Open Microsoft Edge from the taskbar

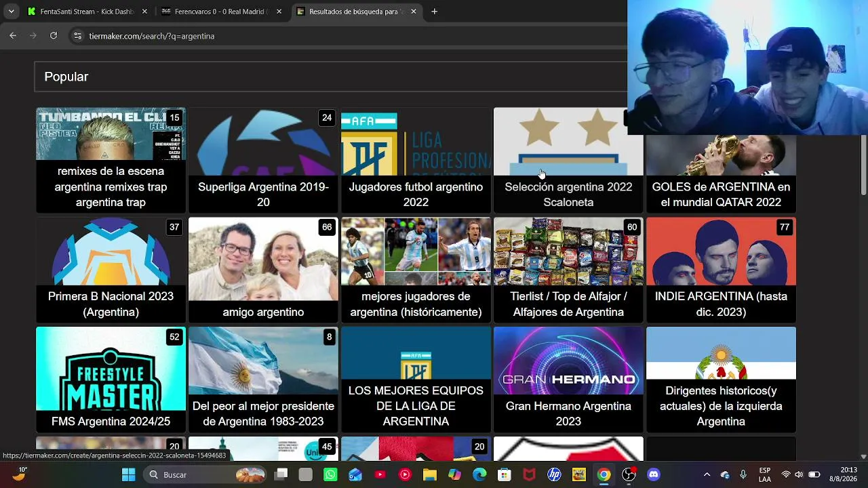[x=479, y=474]
